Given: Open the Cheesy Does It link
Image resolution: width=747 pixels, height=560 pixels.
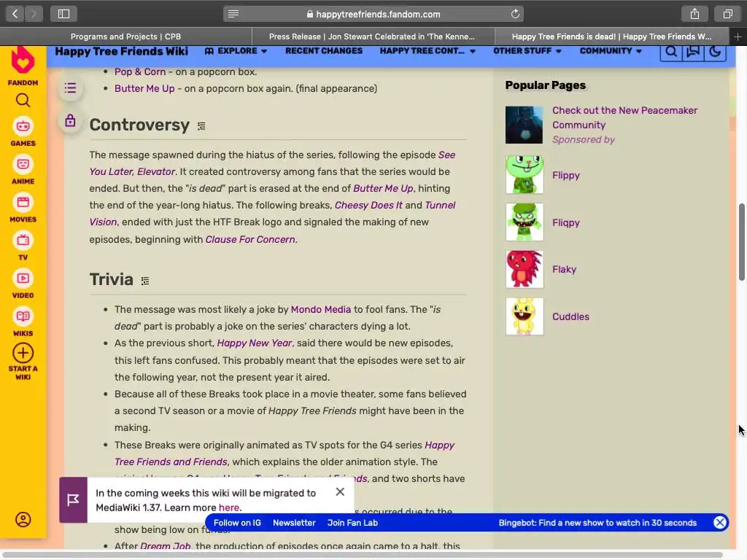Looking at the screenshot, I should tap(368, 205).
